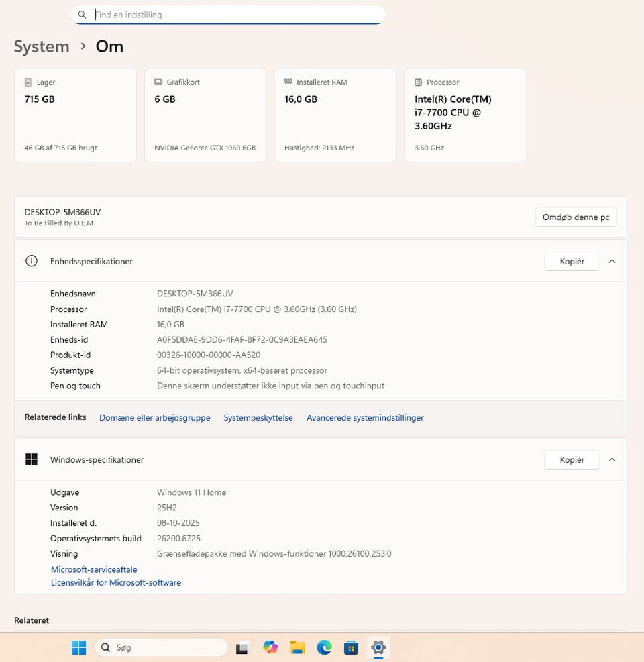Open Systembeskyttelse link
This screenshot has width=644, height=662.
(258, 418)
